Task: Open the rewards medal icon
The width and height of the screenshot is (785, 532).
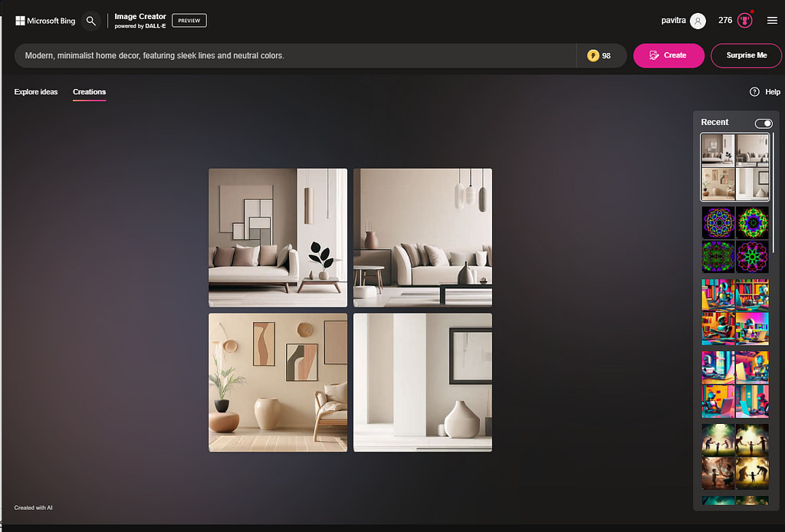Action: click(745, 21)
